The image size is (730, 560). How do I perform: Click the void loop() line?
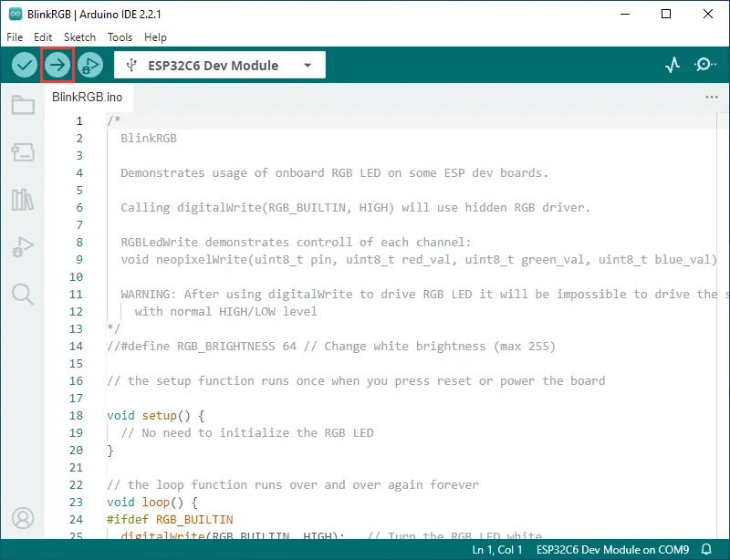152,502
